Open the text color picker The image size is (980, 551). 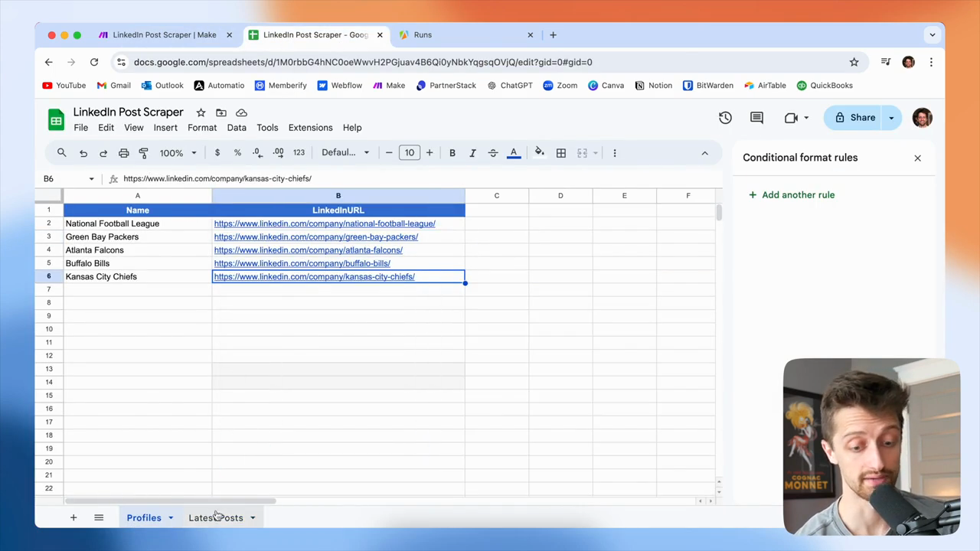514,153
